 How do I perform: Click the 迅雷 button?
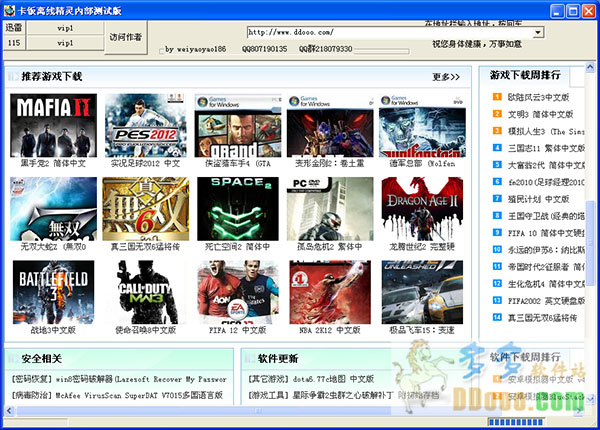tap(14, 28)
